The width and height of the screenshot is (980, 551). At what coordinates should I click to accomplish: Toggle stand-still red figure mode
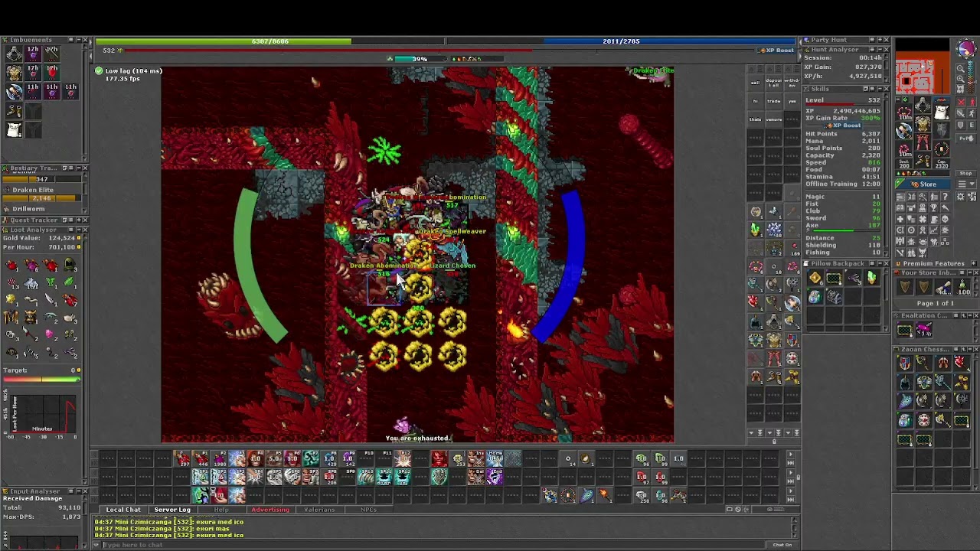click(972, 102)
